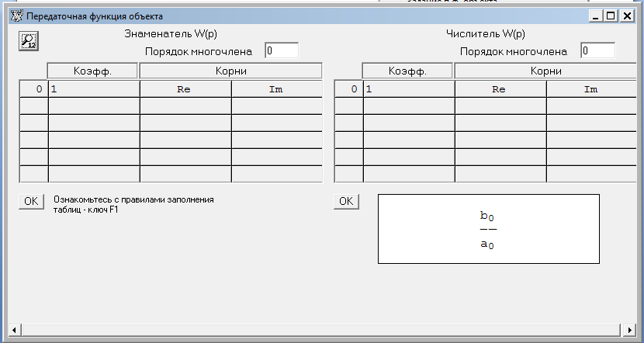The width and height of the screenshot is (644, 343).
Task: Click the magnifier precision icon button
Action: [x=29, y=40]
